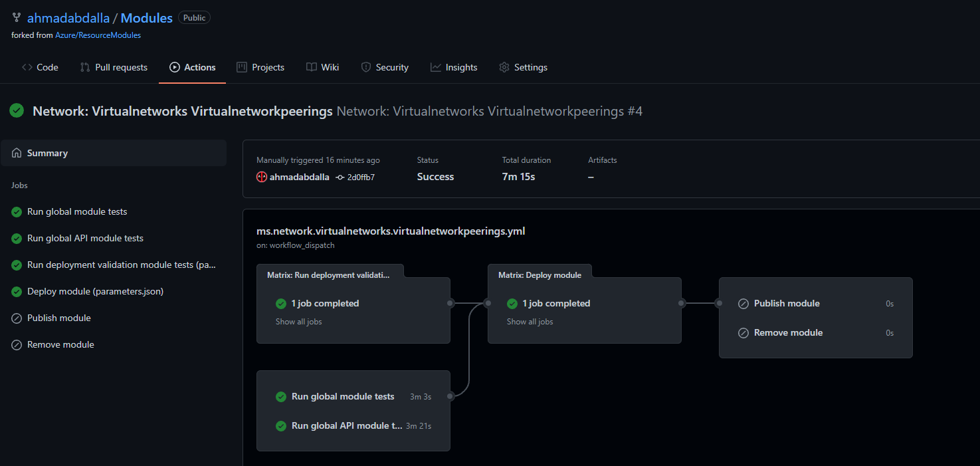Screen dimensions: 980x466
Task: Click the workflow filename ms.network.virtualnetworks.virtualnetworkpeerings.yml
Action: click(391, 231)
